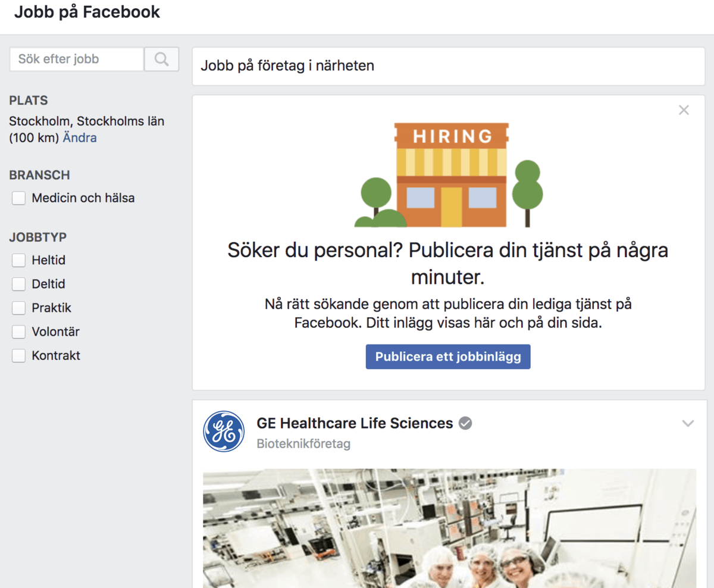Toggle the Volontär checkbox
This screenshot has height=588, width=714.
pyautogui.click(x=19, y=332)
